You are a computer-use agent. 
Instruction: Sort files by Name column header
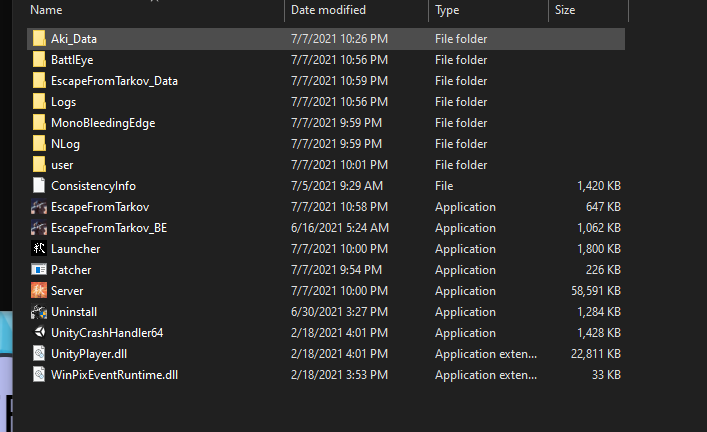click(x=46, y=10)
